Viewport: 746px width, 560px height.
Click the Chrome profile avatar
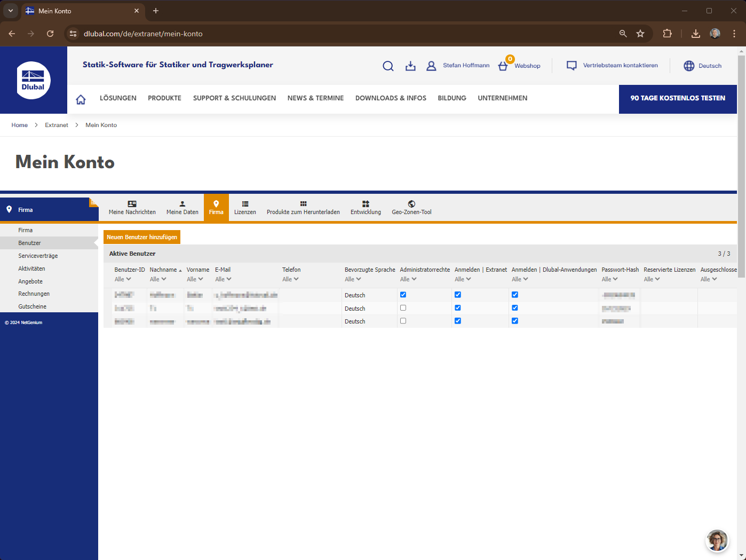tap(715, 34)
